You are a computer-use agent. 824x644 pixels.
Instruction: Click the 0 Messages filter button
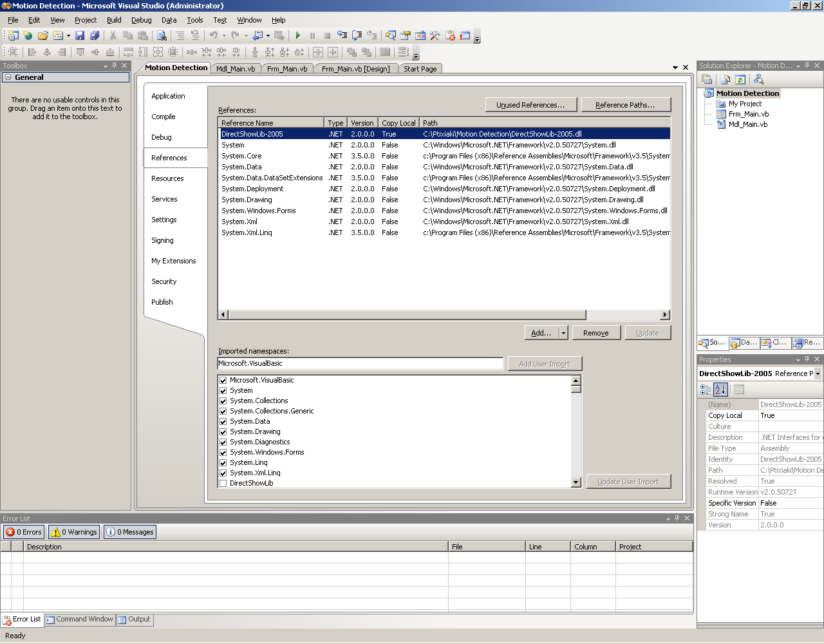tap(130, 532)
